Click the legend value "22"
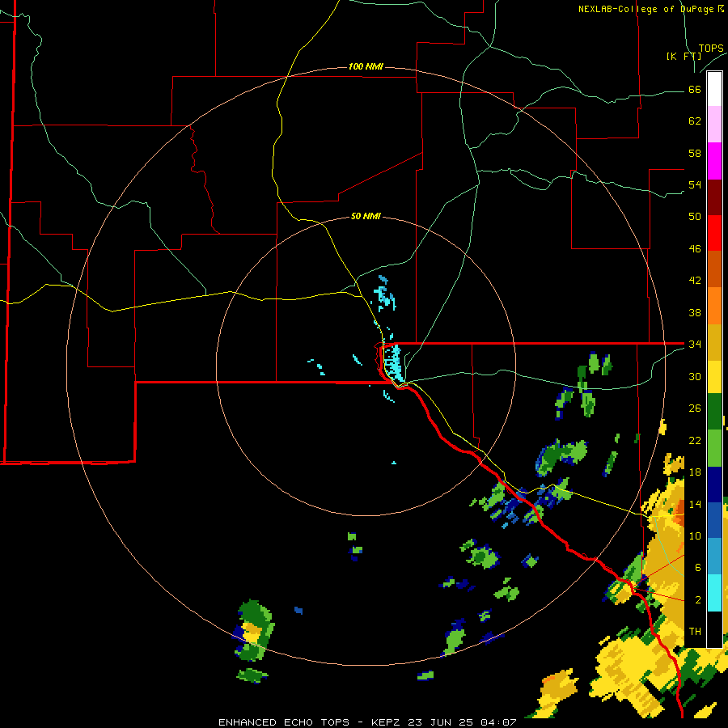The height and width of the screenshot is (728, 728). [695, 440]
